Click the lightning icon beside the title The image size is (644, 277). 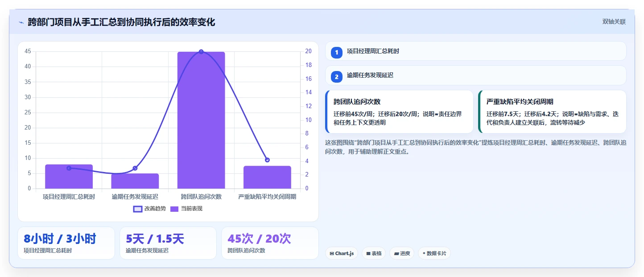pyautogui.click(x=21, y=22)
